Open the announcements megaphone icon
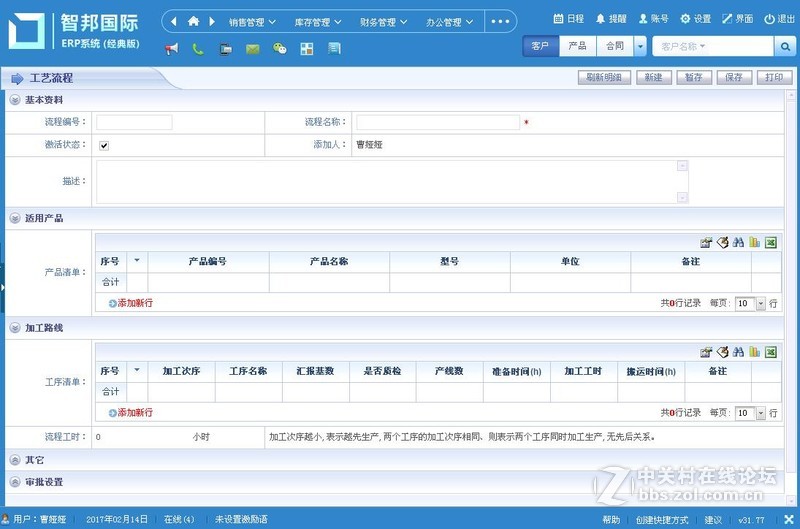 [x=172, y=49]
